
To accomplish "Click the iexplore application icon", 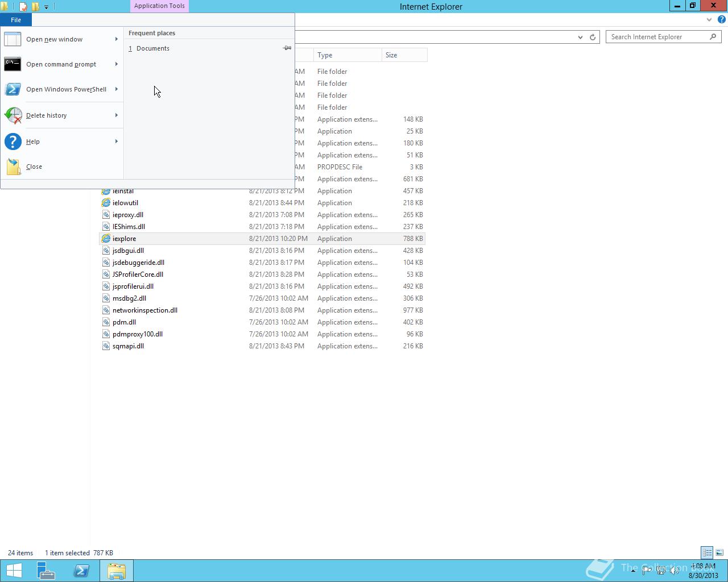I will pyautogui.click(x=106, y=239).
